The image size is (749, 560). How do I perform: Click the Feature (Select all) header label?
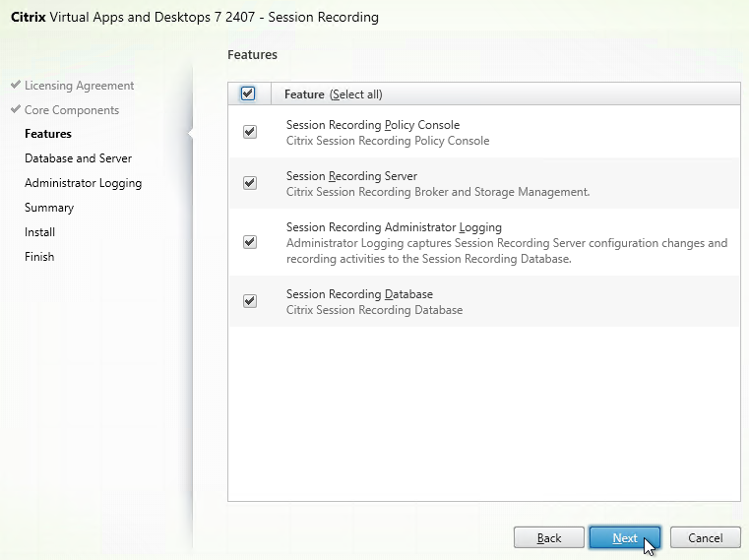334,94
